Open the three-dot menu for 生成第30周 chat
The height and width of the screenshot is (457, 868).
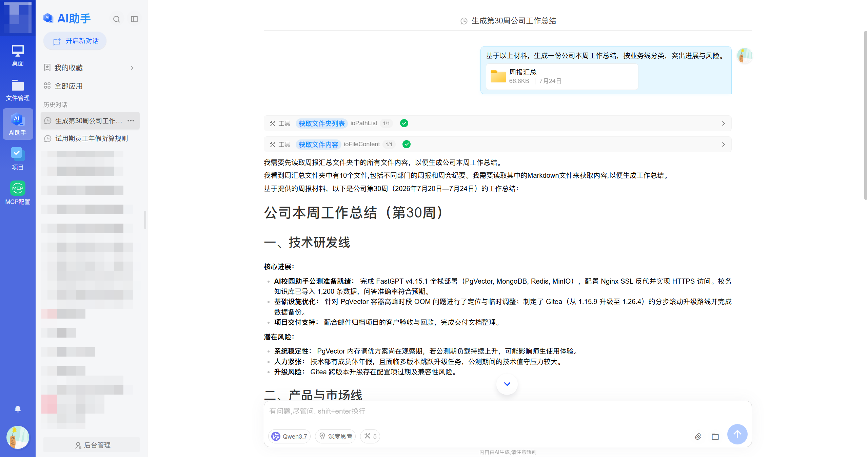131,121
